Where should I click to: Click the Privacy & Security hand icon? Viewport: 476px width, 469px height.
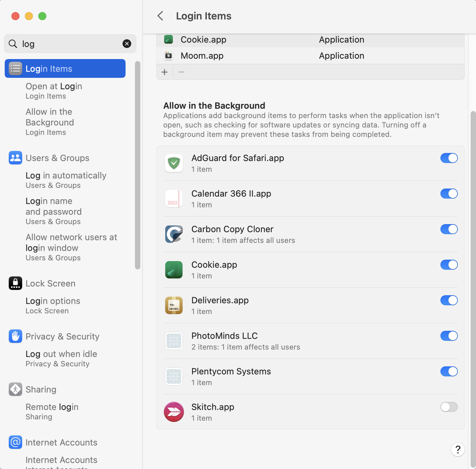tap(15, 336)
